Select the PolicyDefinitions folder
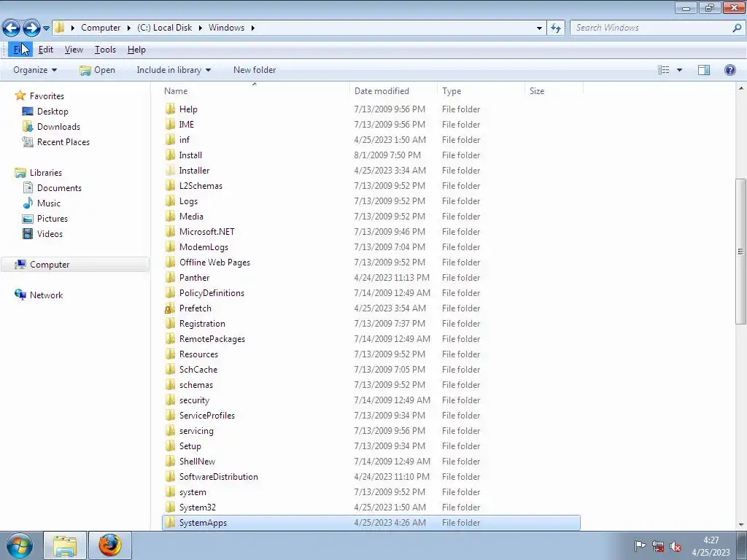The image size is (747, 560). point(212,293)
